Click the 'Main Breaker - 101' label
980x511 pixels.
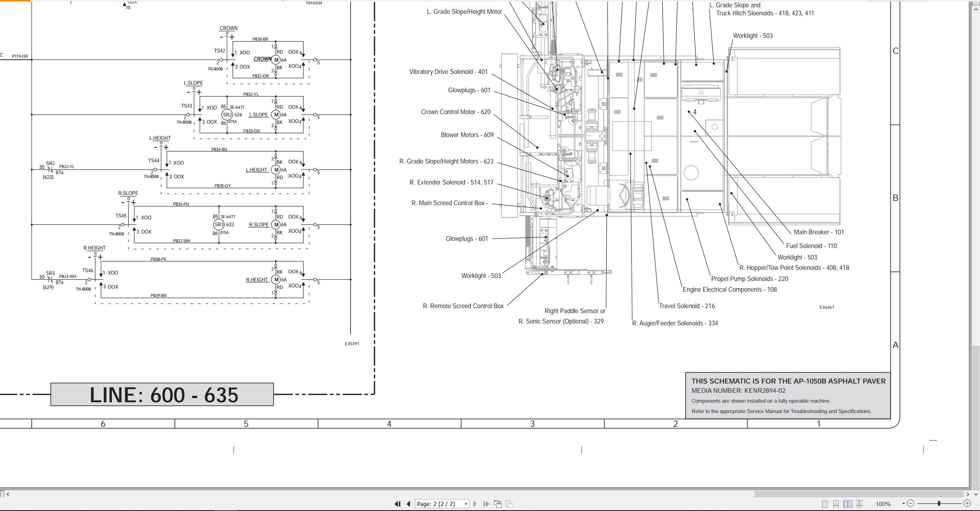[x=819, y=232]
